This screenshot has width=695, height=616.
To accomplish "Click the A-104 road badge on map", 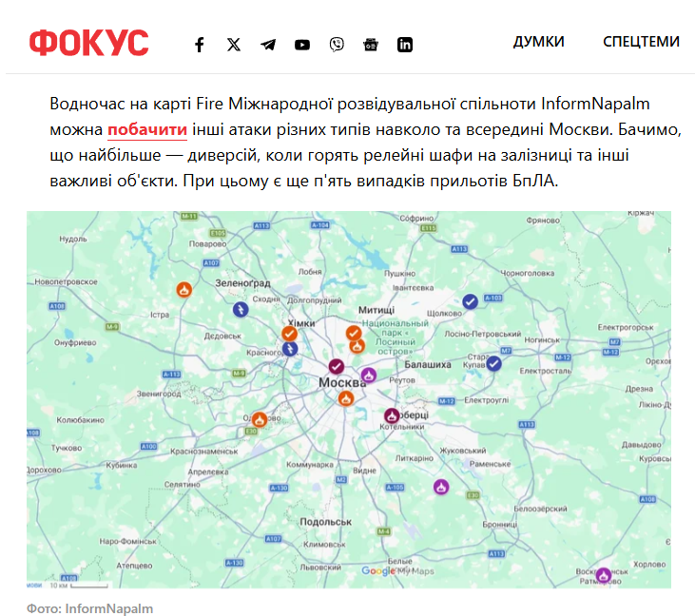I will pos(320,225).
